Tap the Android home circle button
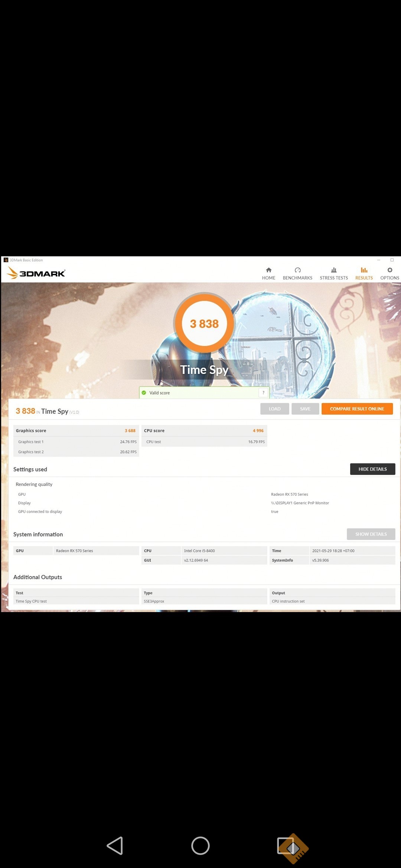This screenshot has height=868, width=401. click(200, 846)
